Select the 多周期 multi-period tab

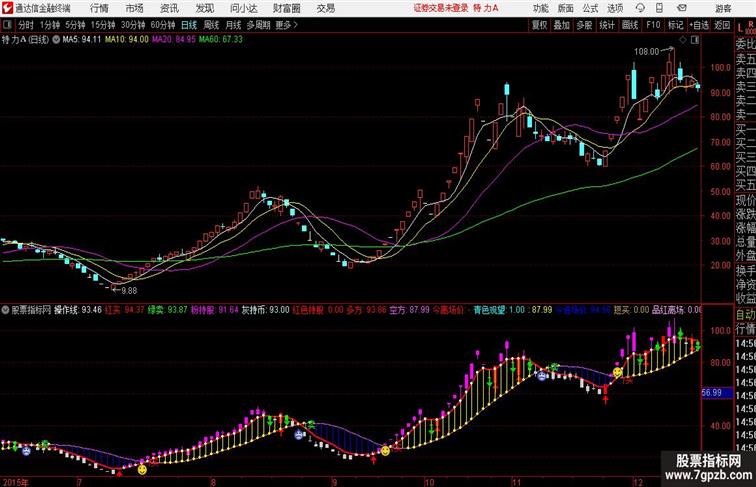tap(258, 25)
